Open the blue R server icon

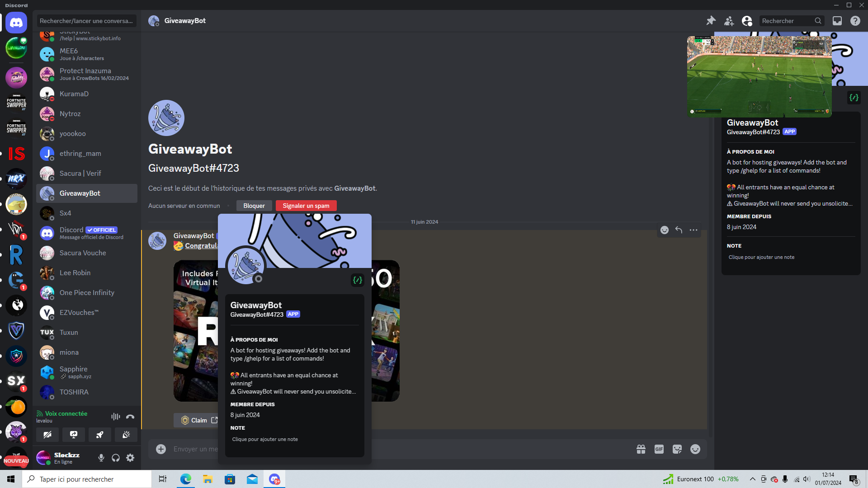16,255
